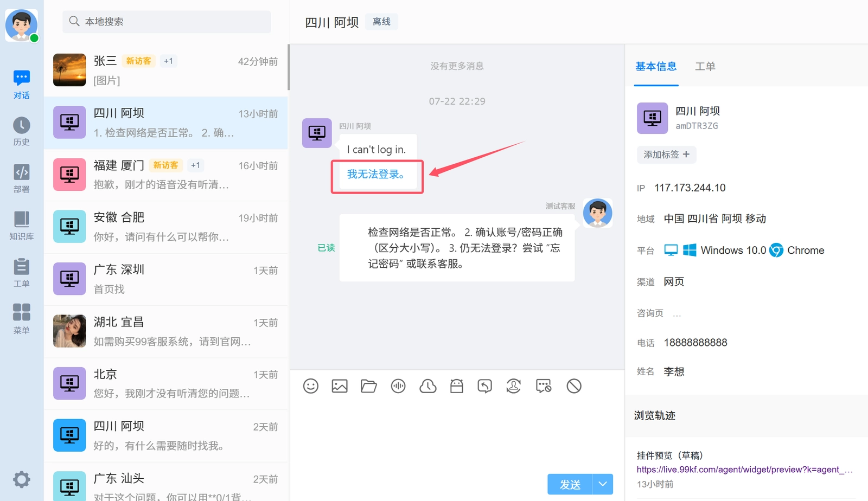Screen dimensions: 868x501
Task: Click the 离线 status badge in header
Action: point(382,22)
